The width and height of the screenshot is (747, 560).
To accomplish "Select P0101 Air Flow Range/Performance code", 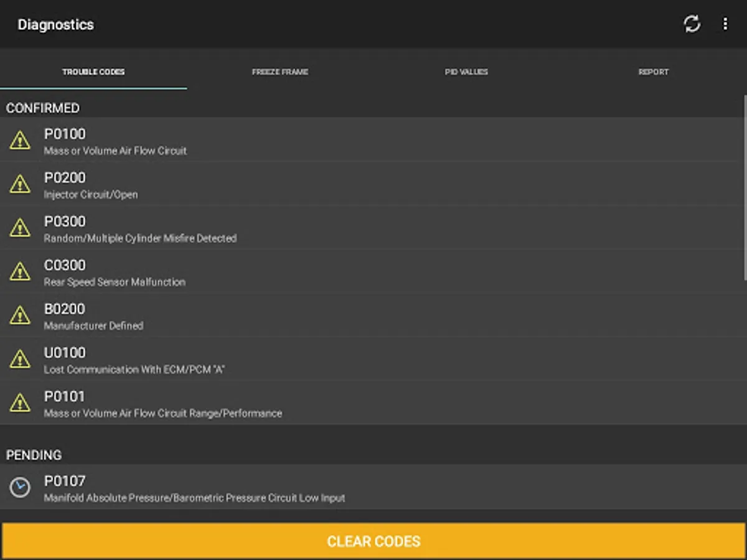I will point(372,403).
